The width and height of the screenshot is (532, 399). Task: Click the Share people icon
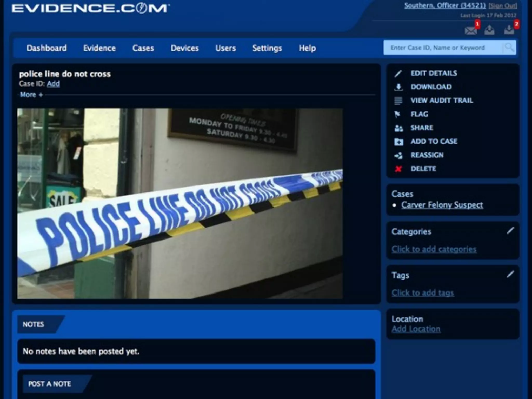[399, 128]
